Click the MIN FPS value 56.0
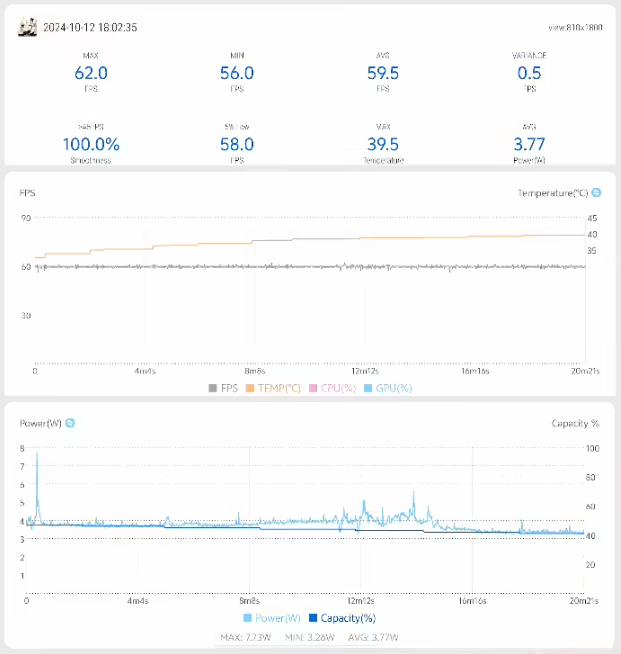This screenshot has height=654, width=621. [237, 73]
